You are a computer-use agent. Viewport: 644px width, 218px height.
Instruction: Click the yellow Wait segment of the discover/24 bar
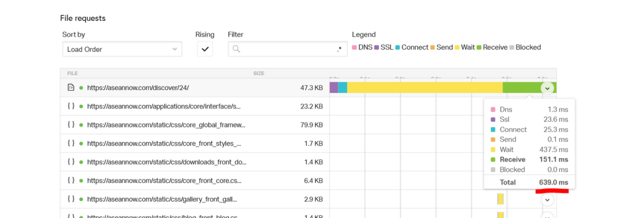(x=424, y=88)
